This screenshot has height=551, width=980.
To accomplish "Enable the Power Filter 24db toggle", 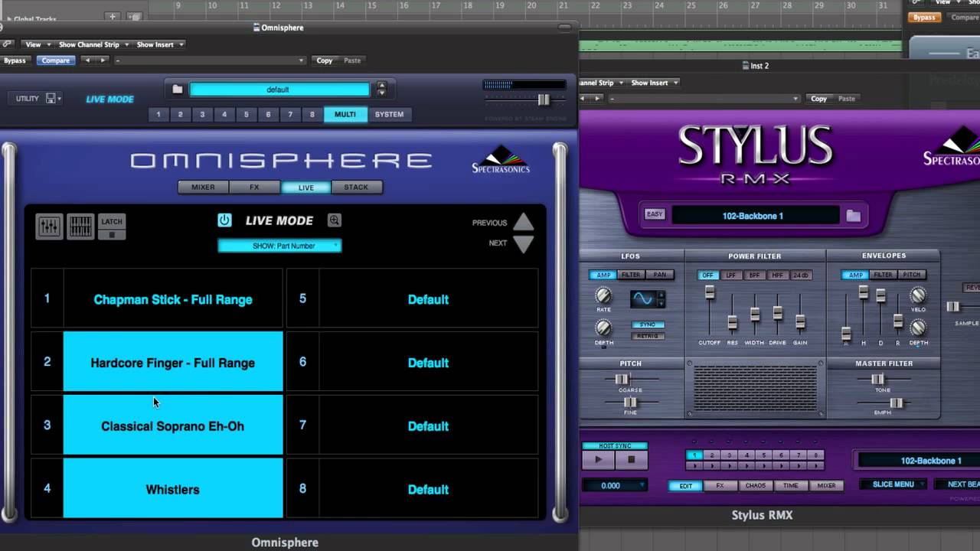I will coord(800,275).
